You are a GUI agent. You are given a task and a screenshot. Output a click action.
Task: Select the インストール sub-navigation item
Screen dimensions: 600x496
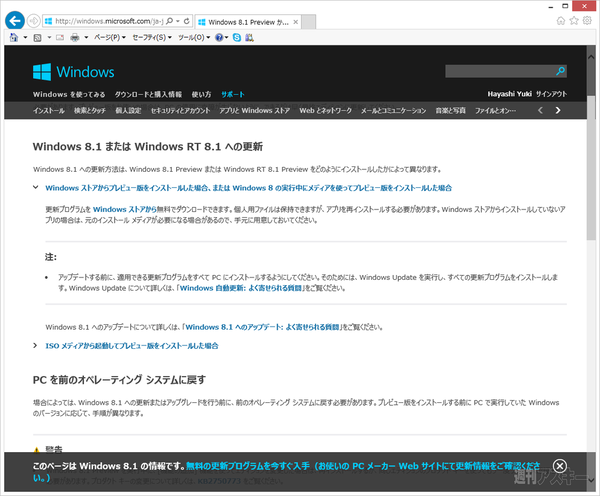click(x=49, y=111)
